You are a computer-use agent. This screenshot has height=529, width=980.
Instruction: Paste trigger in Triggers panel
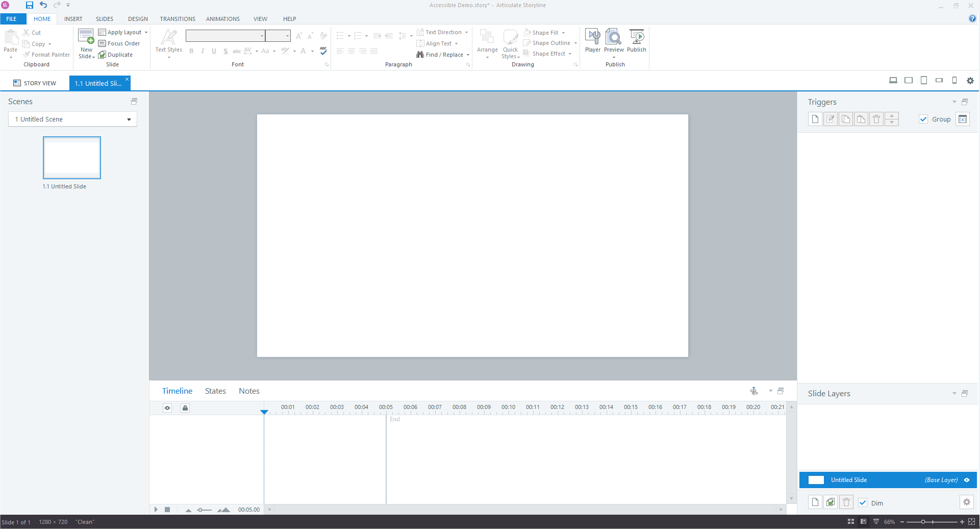(861, 119)
